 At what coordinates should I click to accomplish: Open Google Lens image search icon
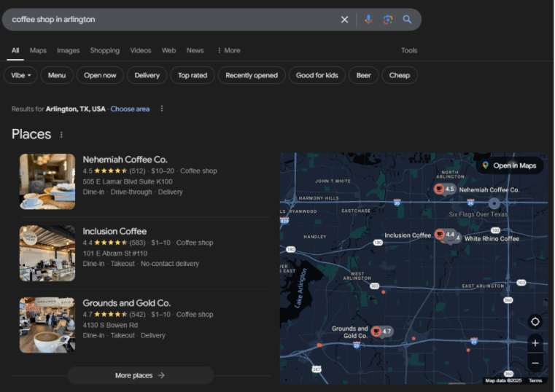click(388, 20)
